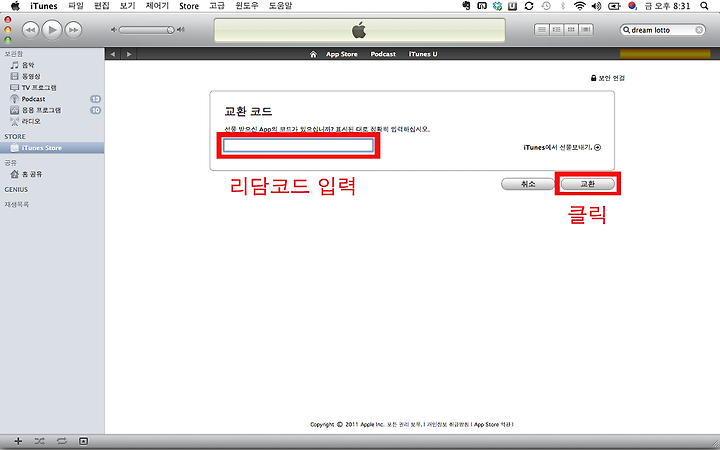
Task: Click the Dropbox menu bar icon
Action: 497,6
